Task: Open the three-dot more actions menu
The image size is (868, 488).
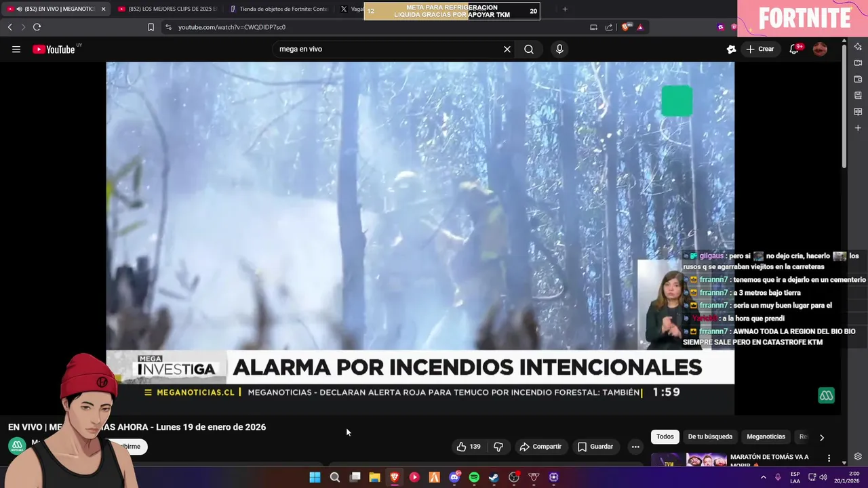Action: 635,447
